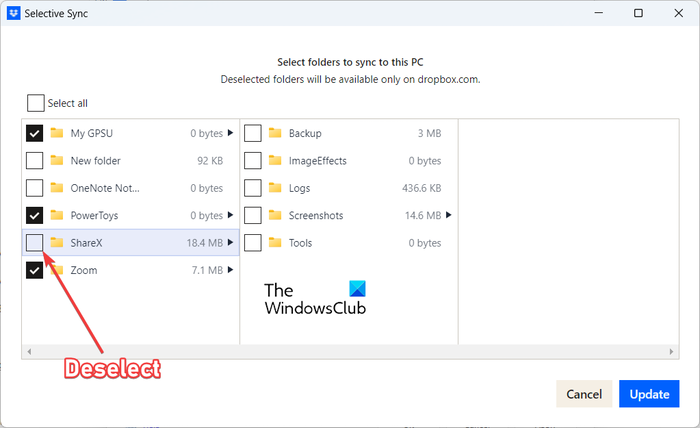The height and width of the screenshot is (428, 700).
Task: Click the 3 MB size value
Action: 429,133
